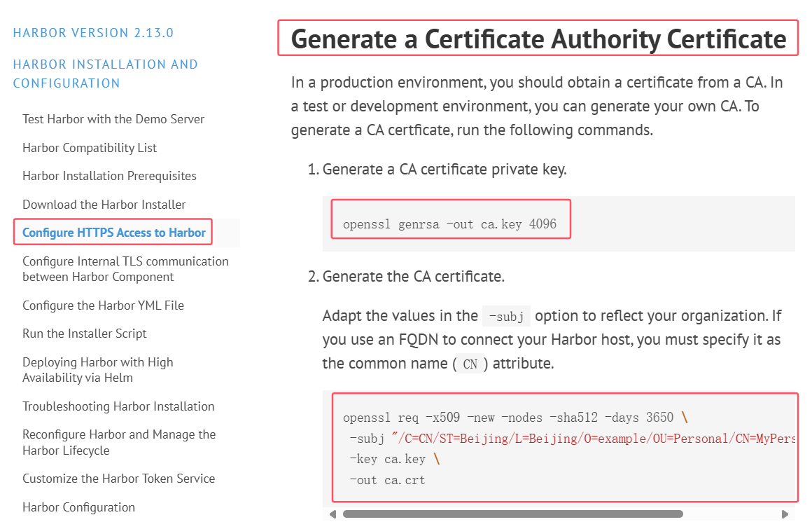This screenshot has height=522, width=812.
Task: Click step 'Generate the CA certificate.'
Action: 413,276
